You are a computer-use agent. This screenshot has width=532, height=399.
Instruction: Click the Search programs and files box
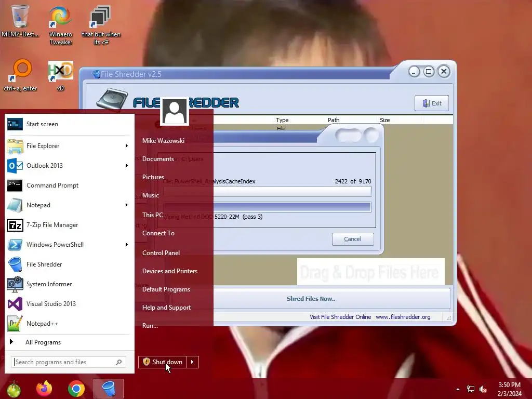69,362
